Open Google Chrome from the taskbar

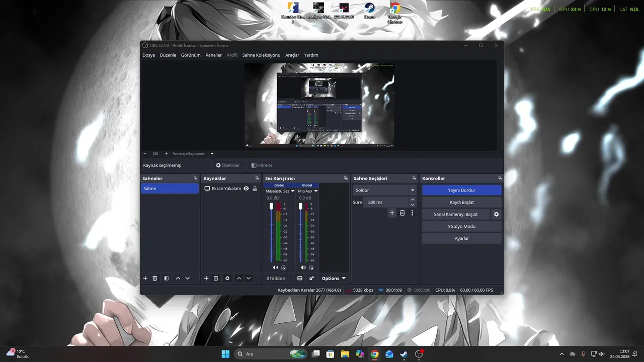pos(375,354)
